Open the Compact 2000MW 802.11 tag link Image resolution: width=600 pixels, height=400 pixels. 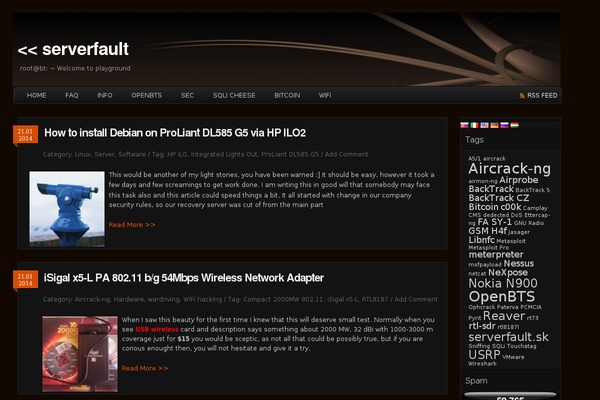283,299
